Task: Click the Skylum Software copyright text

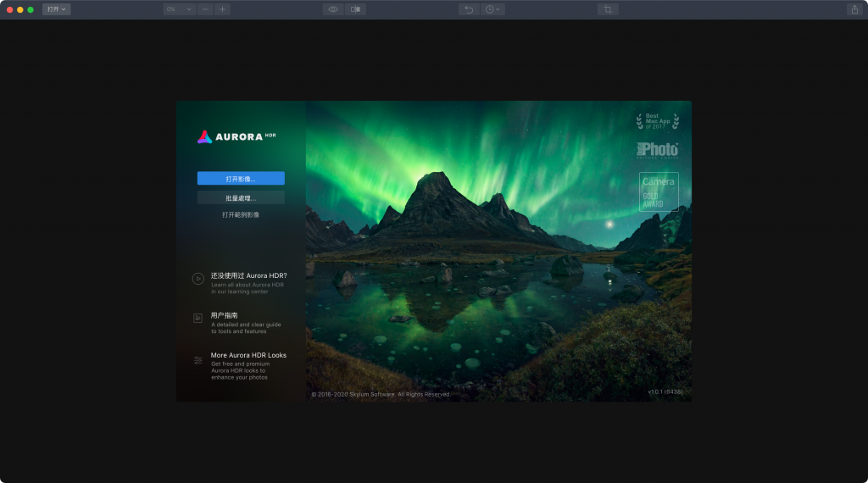Action: click(x=381, y=395)
